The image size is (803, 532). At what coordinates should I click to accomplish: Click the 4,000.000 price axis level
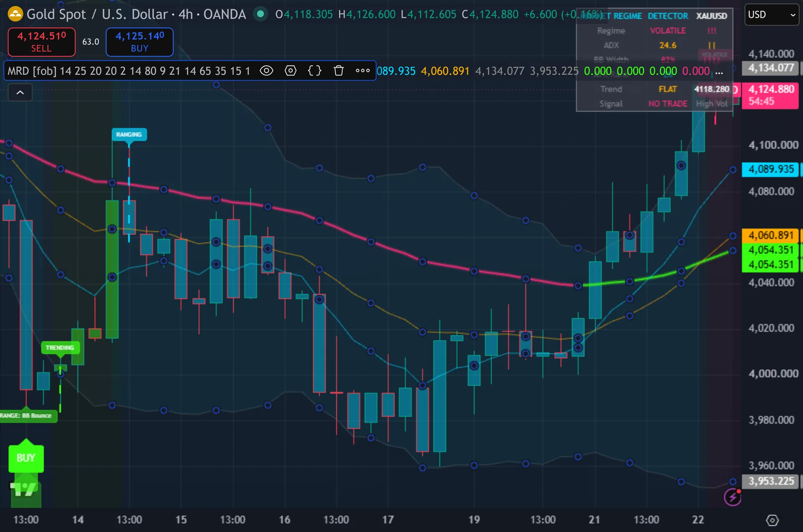773,373
